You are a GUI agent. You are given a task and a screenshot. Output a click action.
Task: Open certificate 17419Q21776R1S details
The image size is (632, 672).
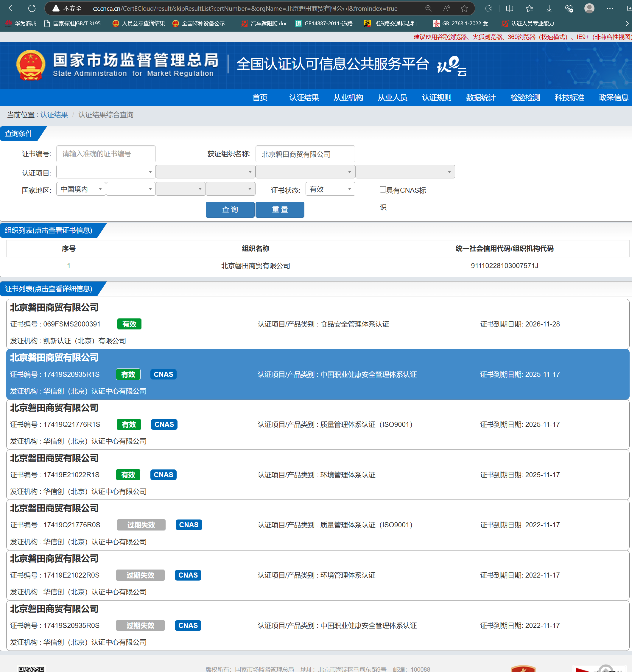(x=318, y=424)
